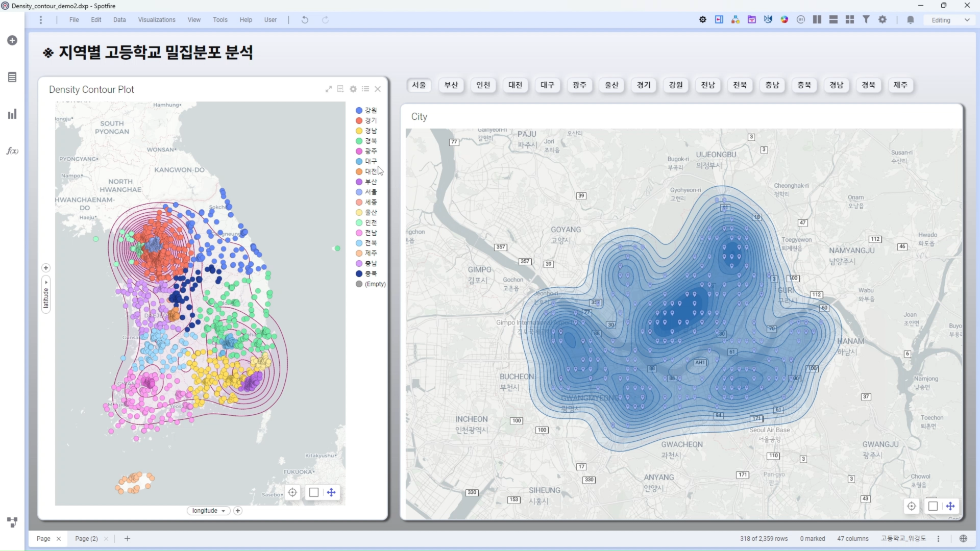Close the Page tab
Screen dimensions: 980x551
(59, 539)
